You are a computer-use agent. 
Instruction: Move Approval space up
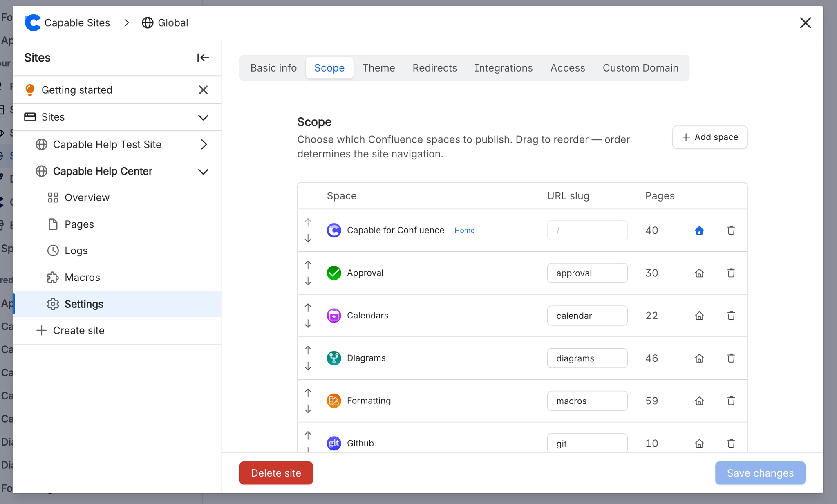(308, 265)
